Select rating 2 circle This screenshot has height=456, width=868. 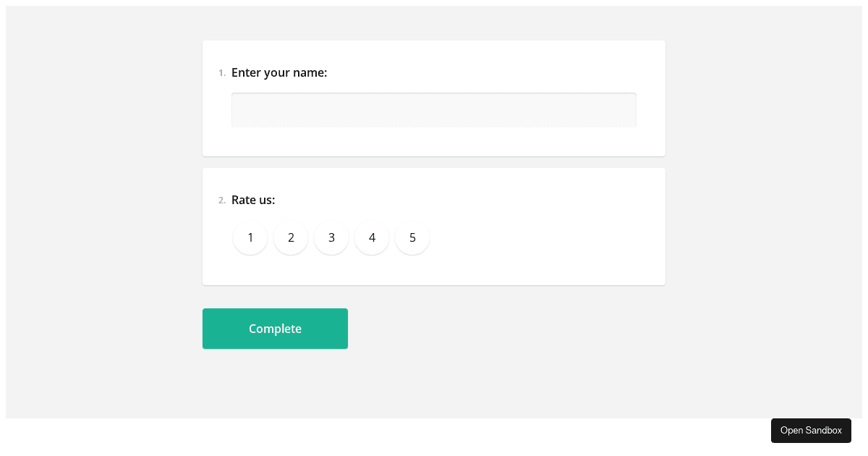point(291,237)
